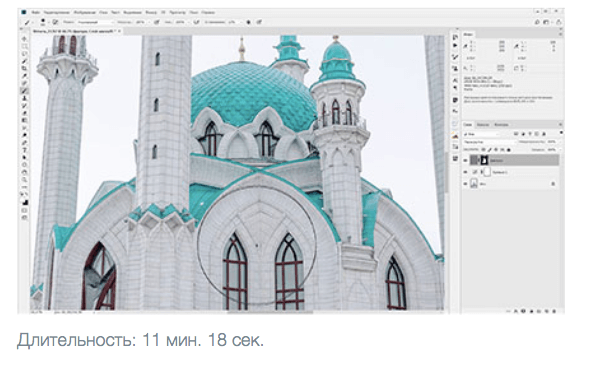Click the canvas horizontal scrollbar
This screenshot has height=370, width=593.
[270, 312]
